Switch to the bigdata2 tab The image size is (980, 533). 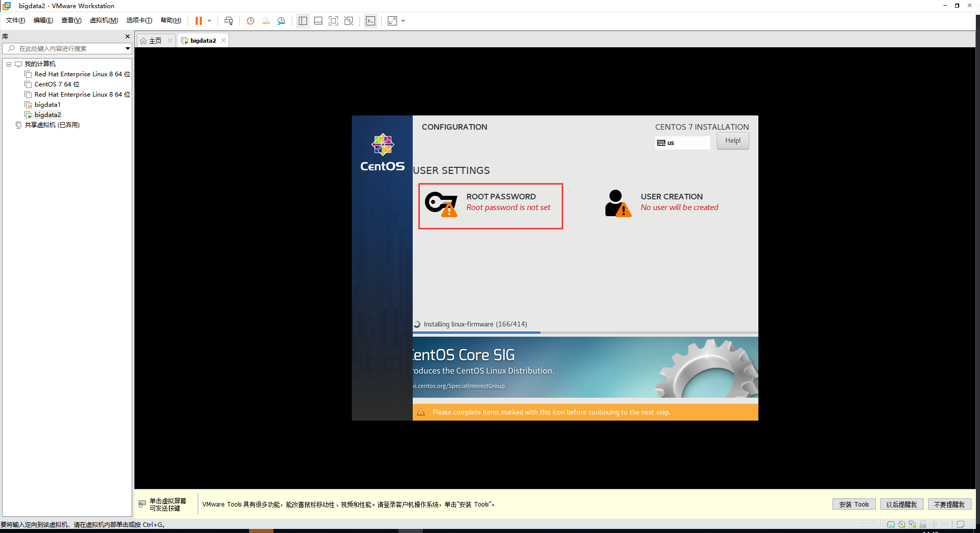(203, 41)
